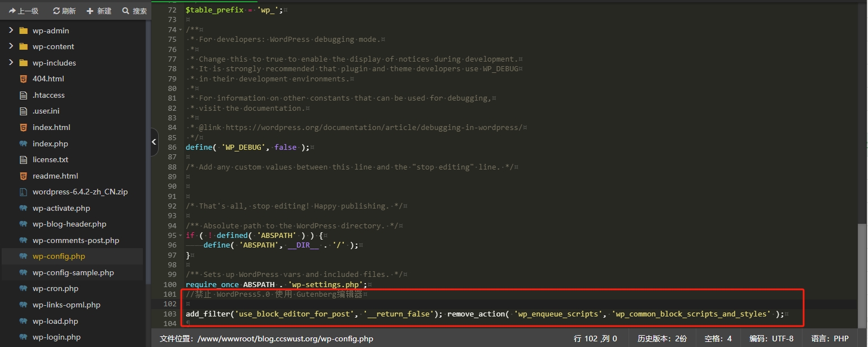Expand the wp-includes folder chevron
This screenshot has width=868, height=347.
point(11,63)
